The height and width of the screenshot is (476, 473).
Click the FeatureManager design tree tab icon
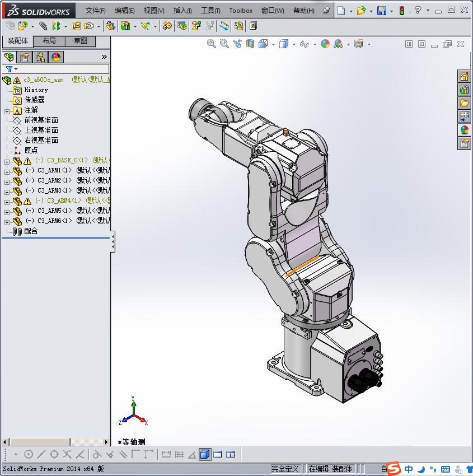click(9, 57)
